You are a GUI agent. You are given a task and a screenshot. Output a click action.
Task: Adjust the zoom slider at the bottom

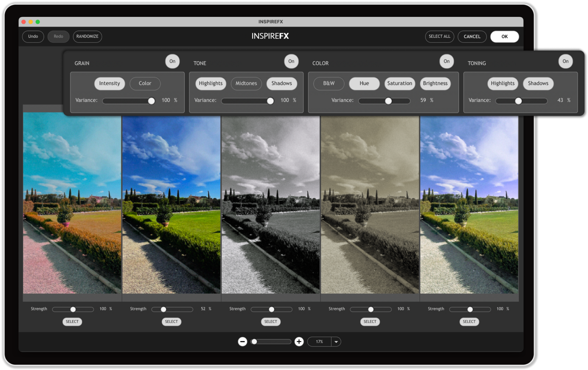271,342
